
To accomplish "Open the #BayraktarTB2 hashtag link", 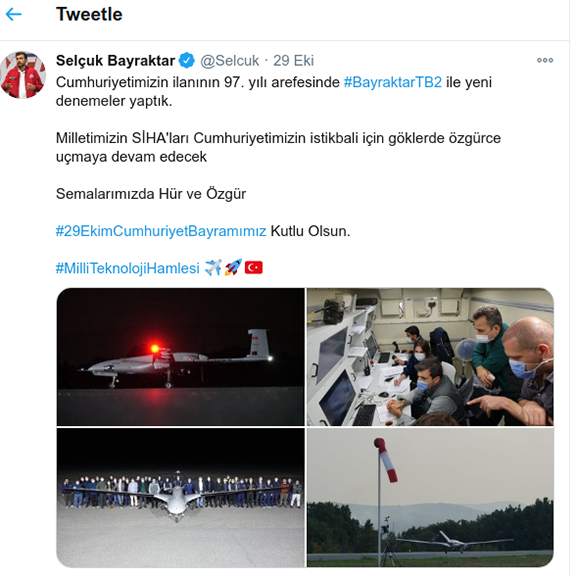I will point(393,82).
